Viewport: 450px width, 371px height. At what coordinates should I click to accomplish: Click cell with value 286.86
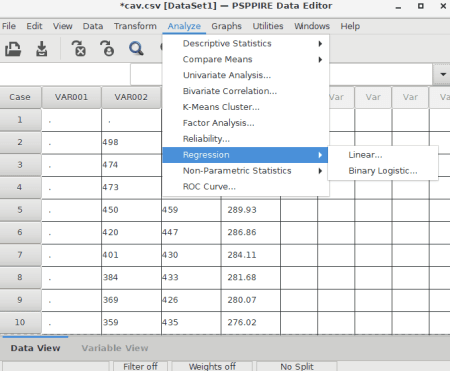point(251,232)
